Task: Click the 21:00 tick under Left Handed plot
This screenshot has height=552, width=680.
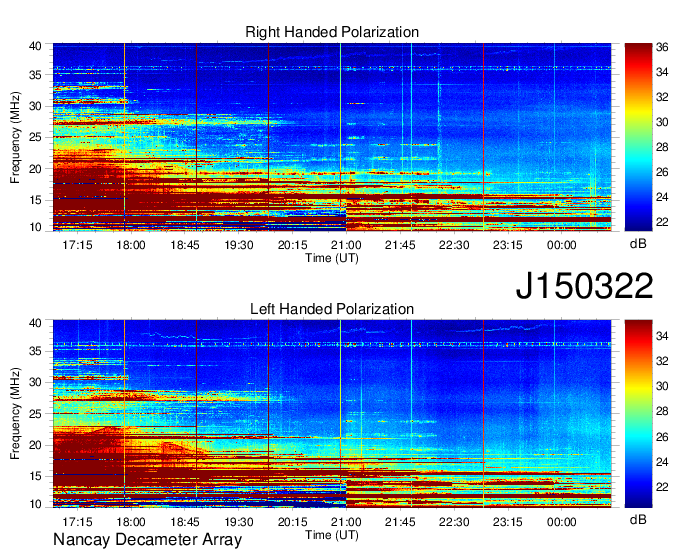Action: click(346, 522)
